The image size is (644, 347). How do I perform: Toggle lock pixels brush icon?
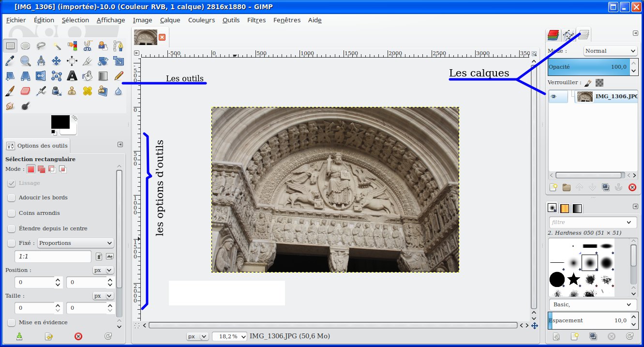(x=588, y=83)
